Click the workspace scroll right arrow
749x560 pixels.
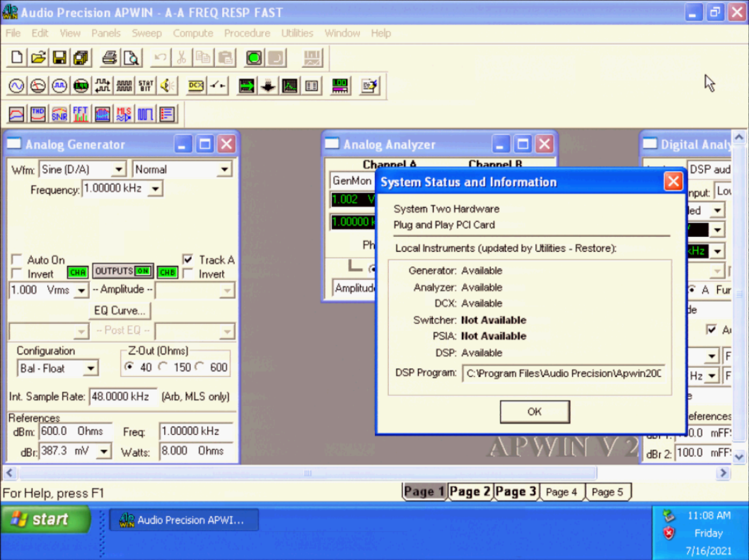724,472
